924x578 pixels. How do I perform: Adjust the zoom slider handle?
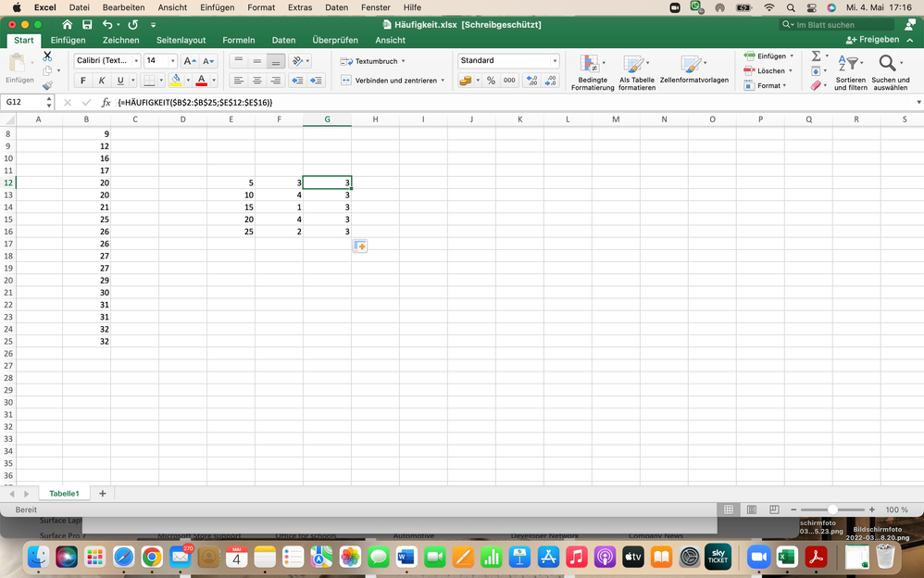[832, 509]
